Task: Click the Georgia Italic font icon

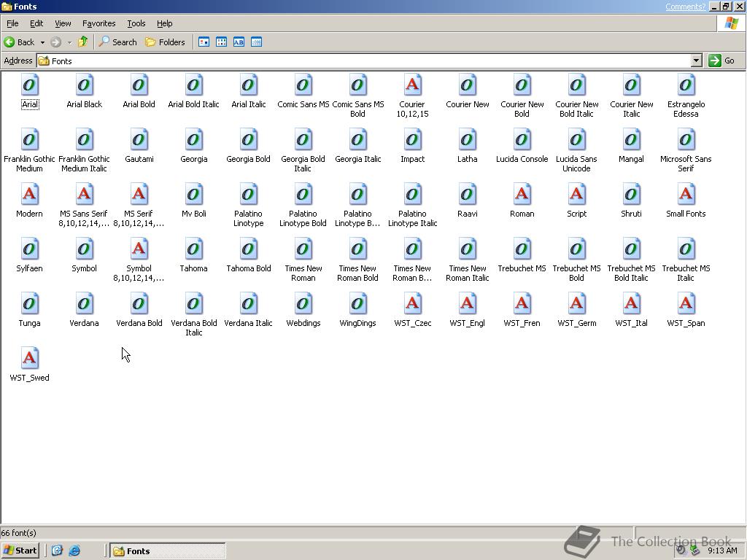Action: coord(357,139)
